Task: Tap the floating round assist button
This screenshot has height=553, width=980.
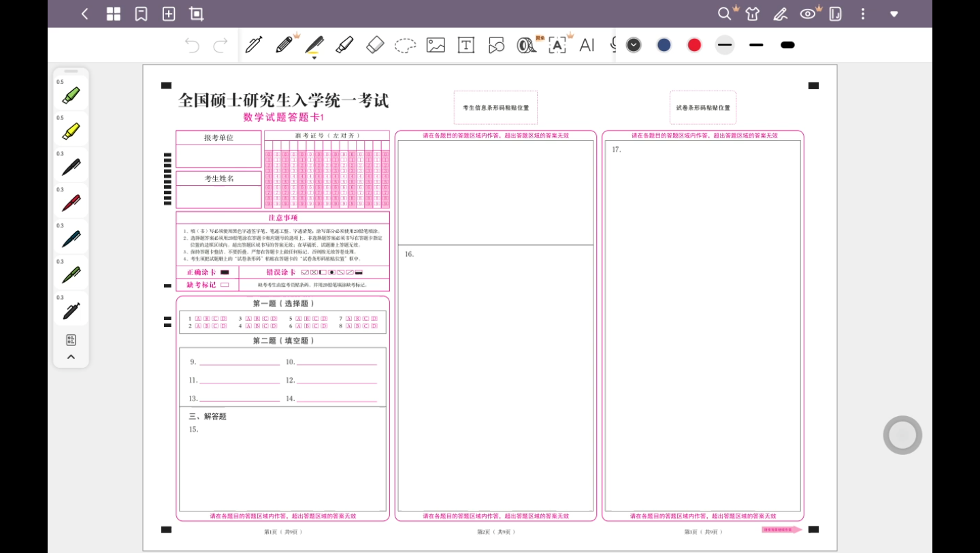Action: (902, 435)
